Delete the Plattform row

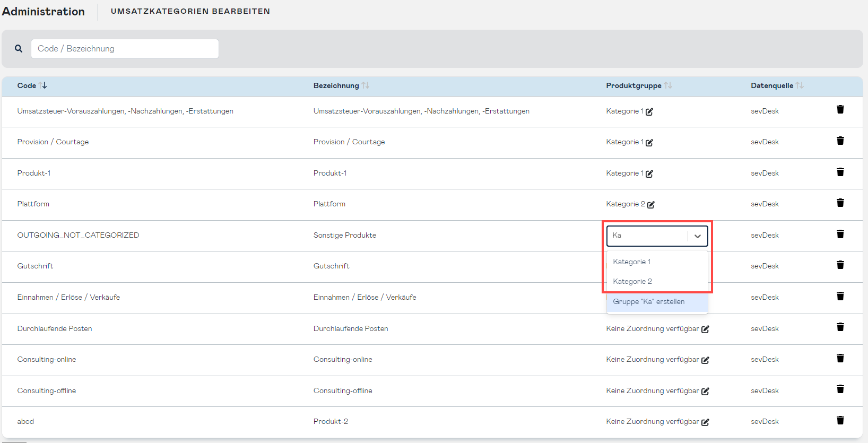pos(840,203)
